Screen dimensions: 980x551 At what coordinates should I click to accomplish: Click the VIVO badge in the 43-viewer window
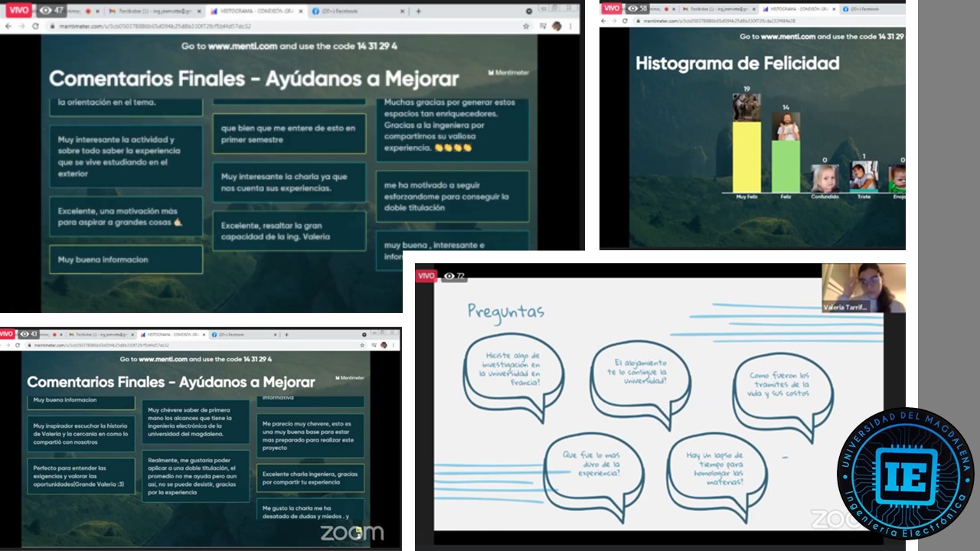pyautogui.click(x=8, y=334)
